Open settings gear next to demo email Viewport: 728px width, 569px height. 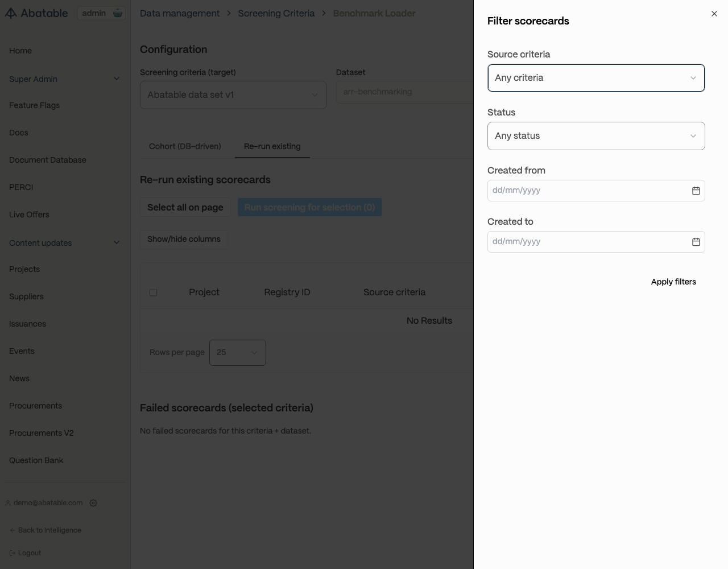click(x=93, y=503)
